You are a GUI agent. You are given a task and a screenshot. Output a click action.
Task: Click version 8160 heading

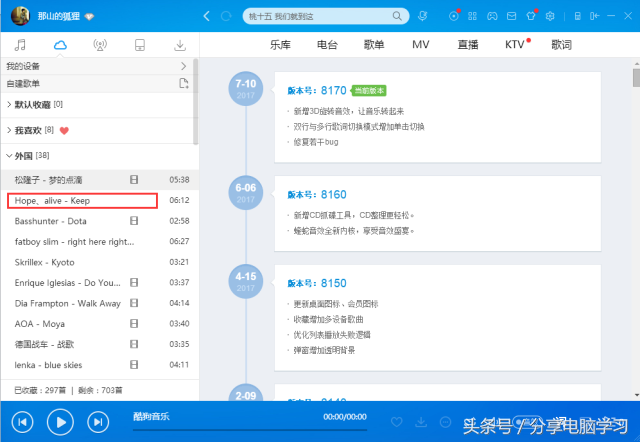point(317,195)
